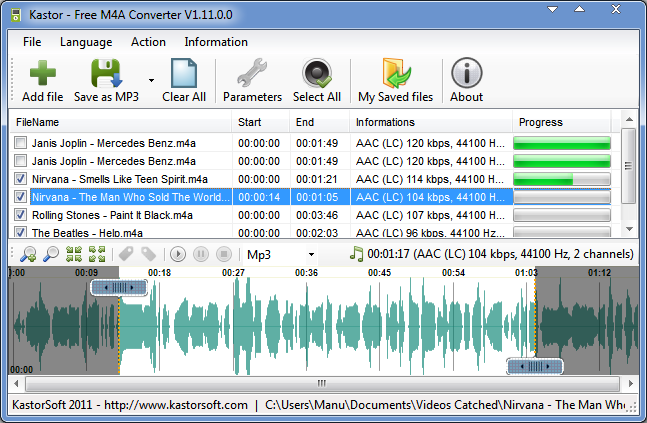Uncheck Nirvana Smells Like Teen Spirit checkbox
The width and height of the screenshot is (647, 423).
pos(20,179)
